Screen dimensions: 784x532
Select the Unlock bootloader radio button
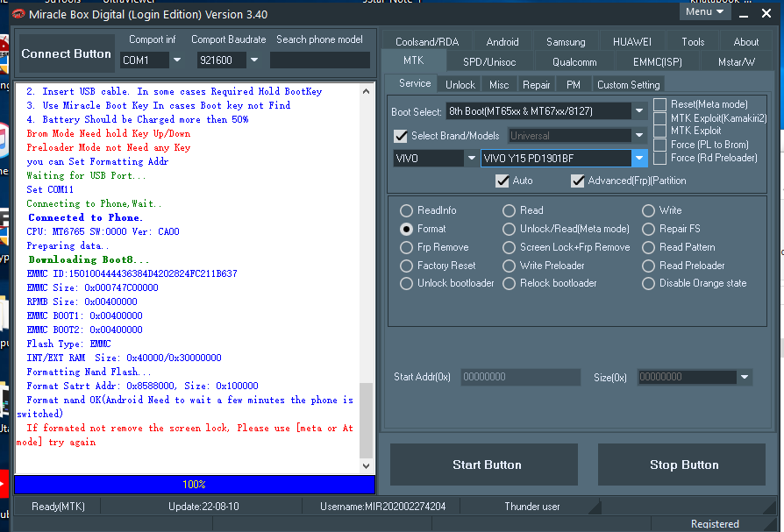(x=407, y=284)
